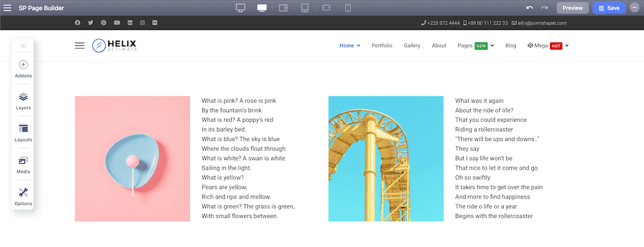The image size is (644, 247).
Task: Select the yellow rollercoaster image
Action: [x=386, y=159]
